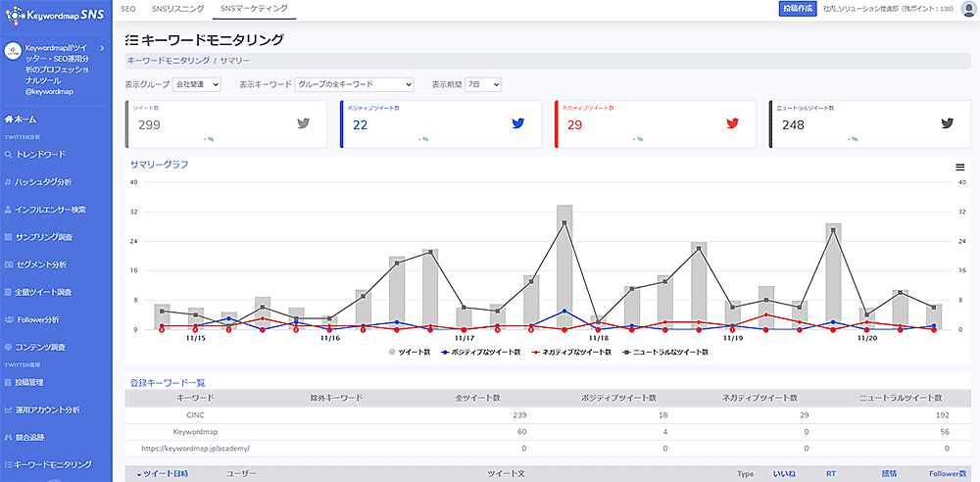Open the 表示グループ dropdown

197,85
